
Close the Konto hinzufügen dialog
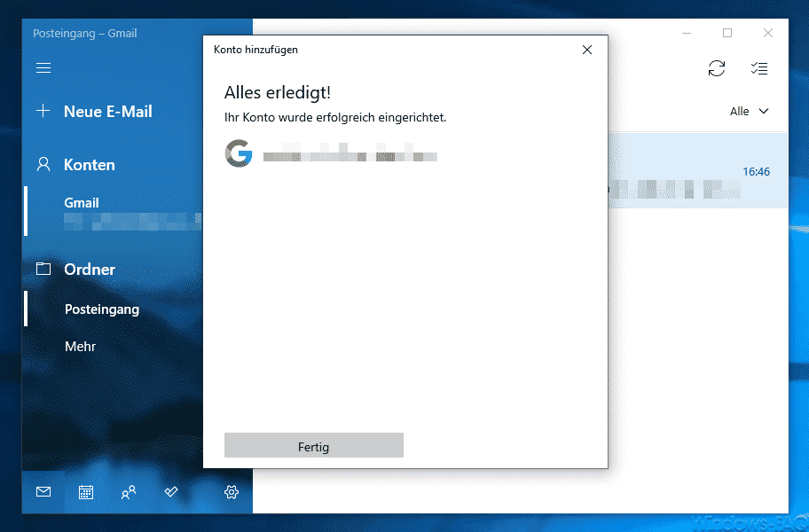click(x=587, y=50)
